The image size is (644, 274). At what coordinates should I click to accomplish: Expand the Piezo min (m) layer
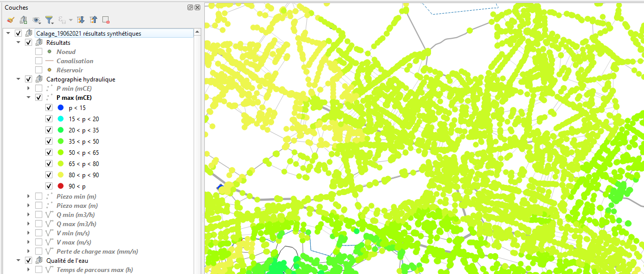click(29, 197)
